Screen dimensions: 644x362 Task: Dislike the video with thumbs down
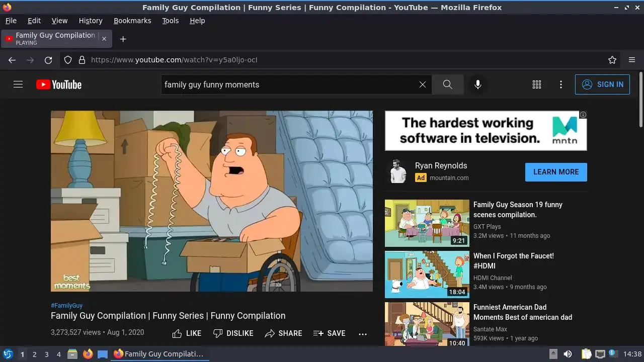click(233, 333)
